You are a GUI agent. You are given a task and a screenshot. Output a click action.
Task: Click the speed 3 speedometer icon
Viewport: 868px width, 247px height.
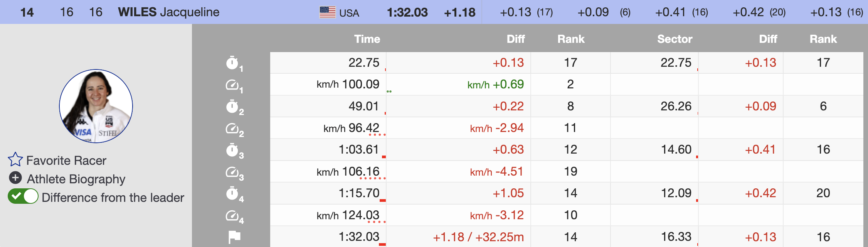coord(232,172)
